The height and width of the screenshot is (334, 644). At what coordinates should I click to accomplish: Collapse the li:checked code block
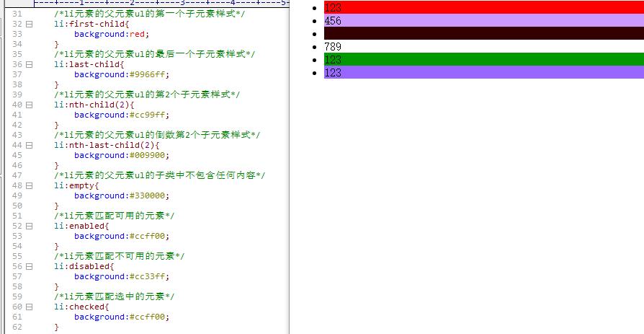click(29, 307)
